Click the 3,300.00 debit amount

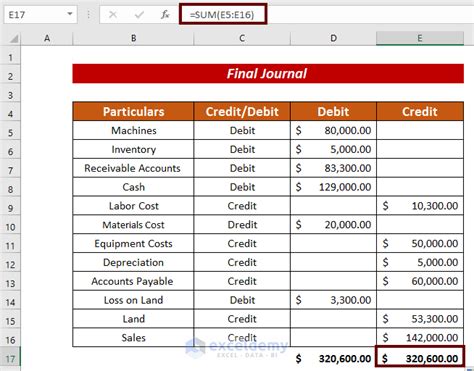pyautogui.click(x=333, y=300)
